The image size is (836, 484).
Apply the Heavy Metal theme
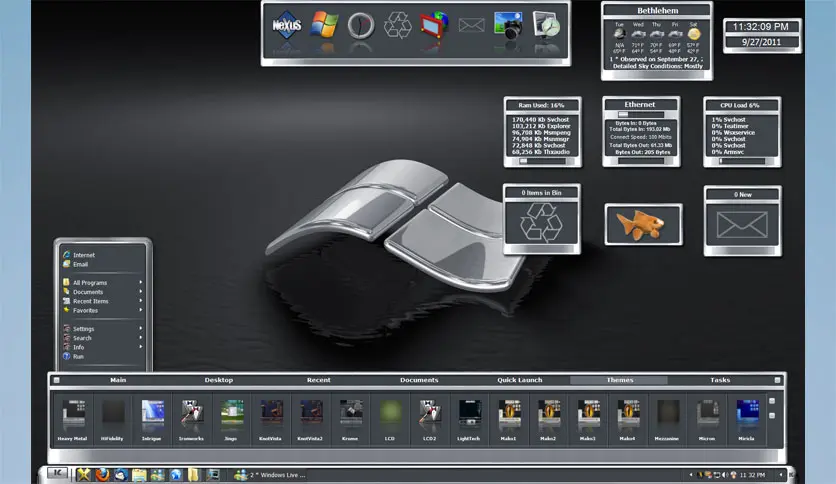(x=73, y=419)
